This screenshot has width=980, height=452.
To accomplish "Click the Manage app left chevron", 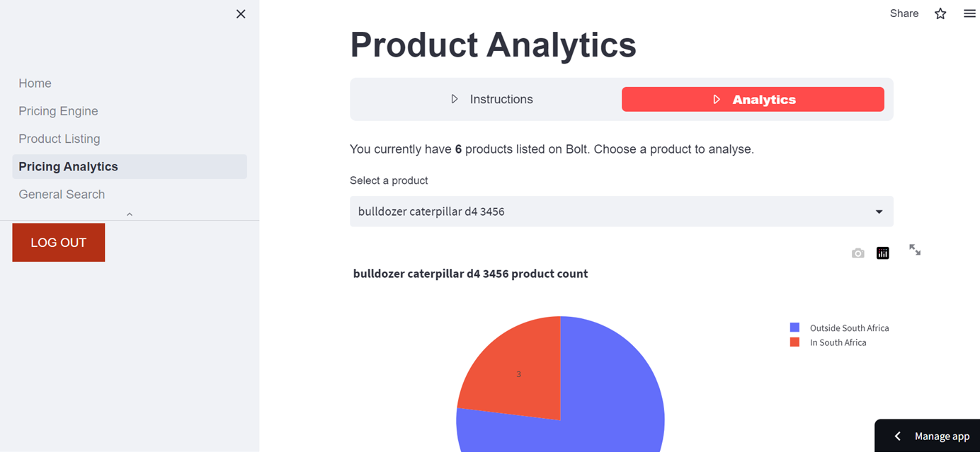I will [x=898, y=436].
